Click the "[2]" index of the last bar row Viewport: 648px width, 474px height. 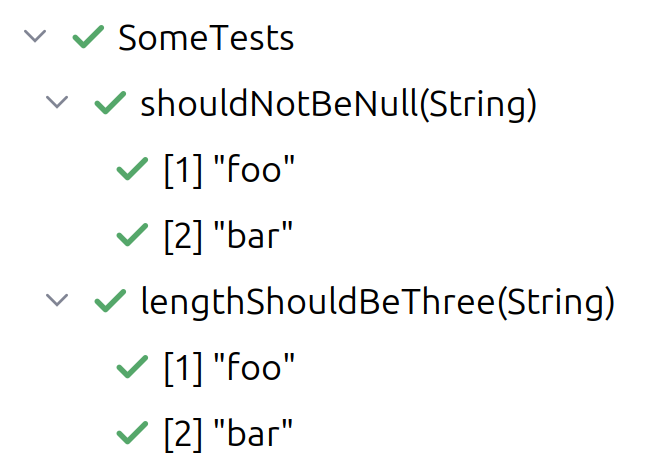pyautogui.click(x=181, y=433)
